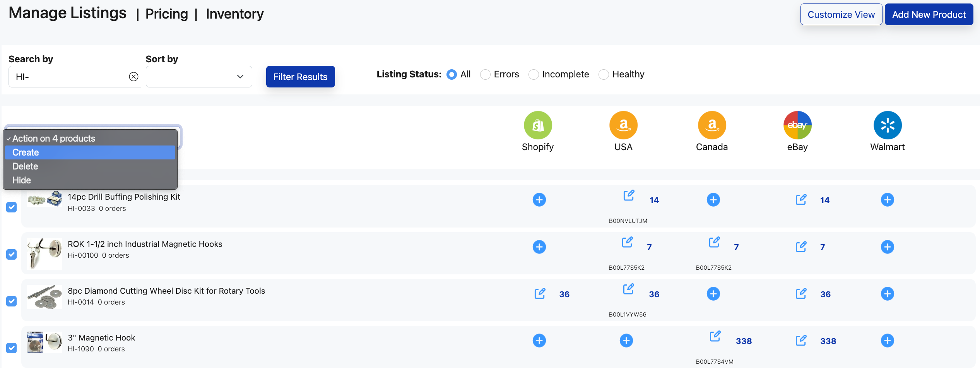The image size is (980, 368).
Task: Uncheck the HI-0014 Diamond Cutting Wheel checkbox
Action: (12, 301)
